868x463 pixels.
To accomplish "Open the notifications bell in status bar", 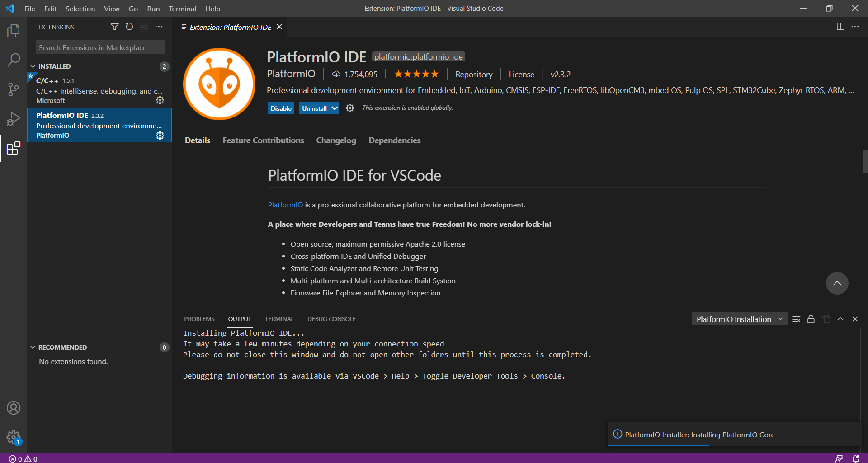I will [x=856, y=459].
